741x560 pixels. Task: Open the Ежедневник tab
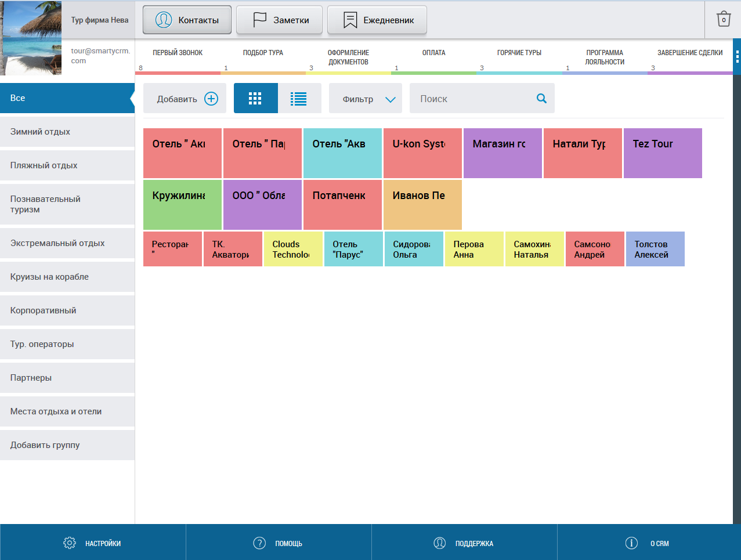click(377, 20)
